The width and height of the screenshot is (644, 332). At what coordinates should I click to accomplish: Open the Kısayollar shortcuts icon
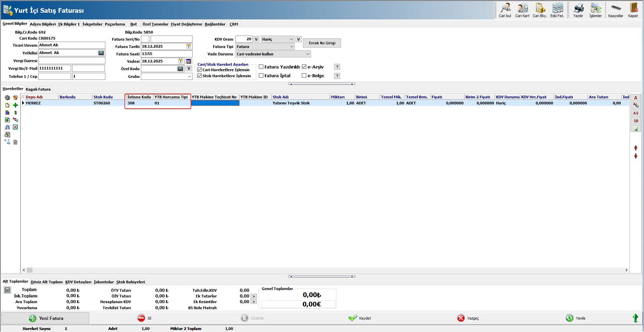click(615, 10)
